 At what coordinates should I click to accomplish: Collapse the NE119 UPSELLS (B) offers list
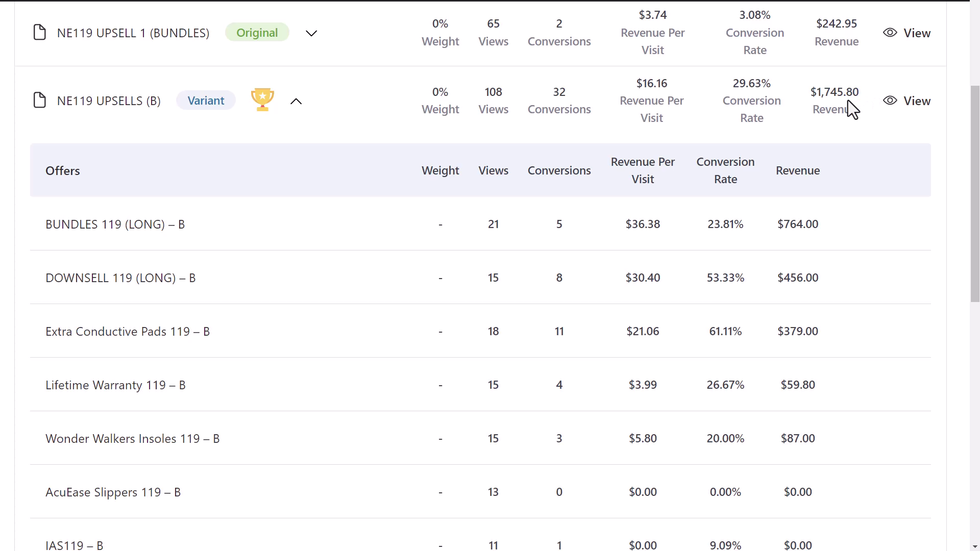[x=296, y=101]
